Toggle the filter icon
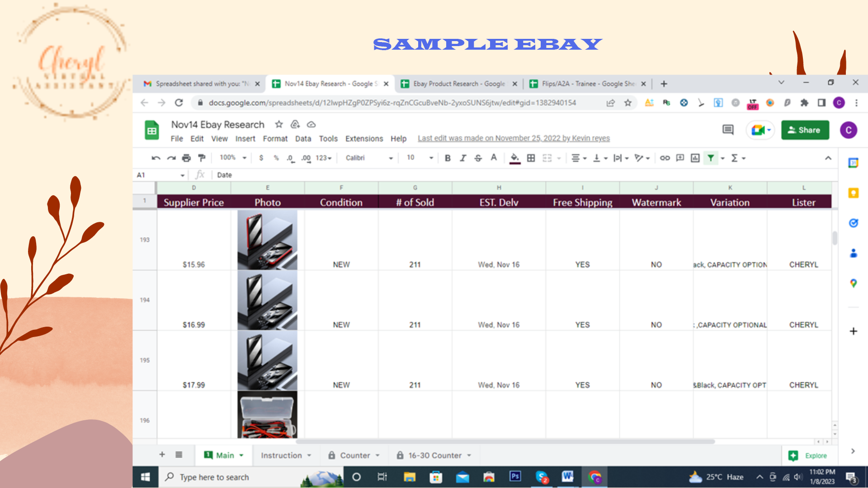Image resolution: width=868 pixels, height=488 pixels. (x=711, y=158)
